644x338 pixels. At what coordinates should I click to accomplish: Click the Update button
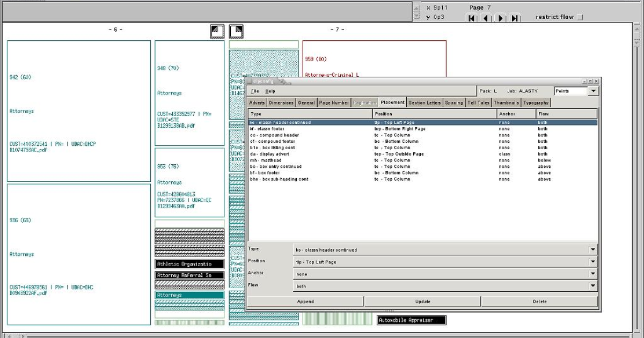pos(422,302)
